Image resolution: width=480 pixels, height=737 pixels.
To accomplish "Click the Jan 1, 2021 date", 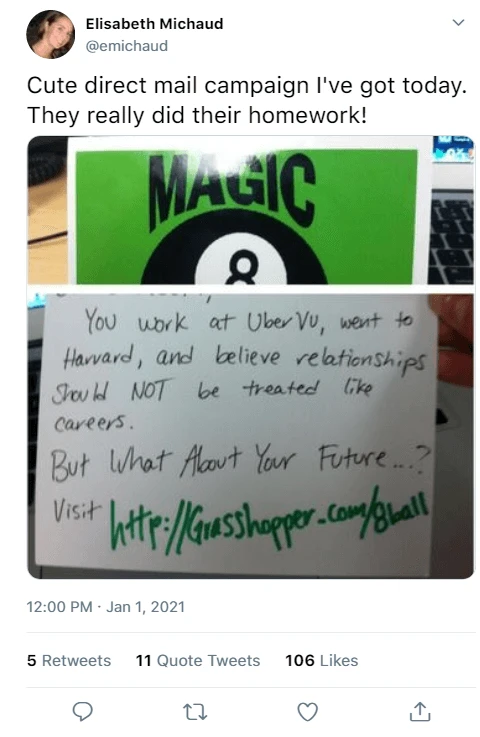I will click(x=145, y=607).
